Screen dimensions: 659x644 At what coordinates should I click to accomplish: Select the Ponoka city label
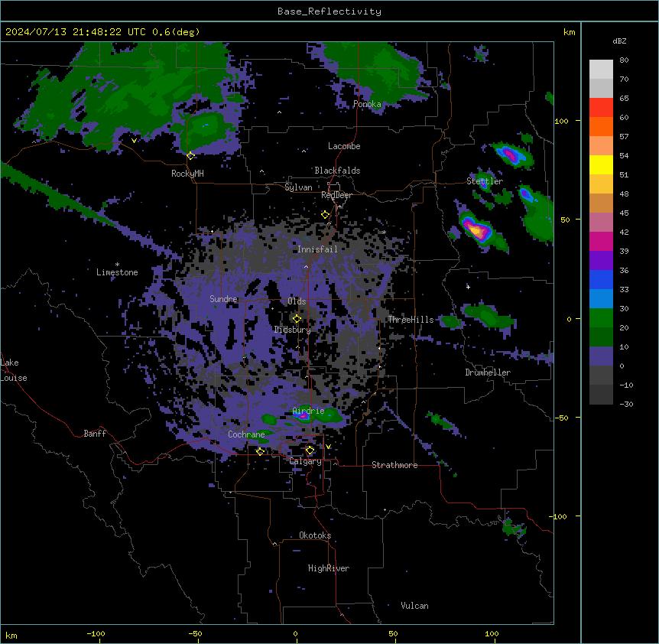click(367, 104)
